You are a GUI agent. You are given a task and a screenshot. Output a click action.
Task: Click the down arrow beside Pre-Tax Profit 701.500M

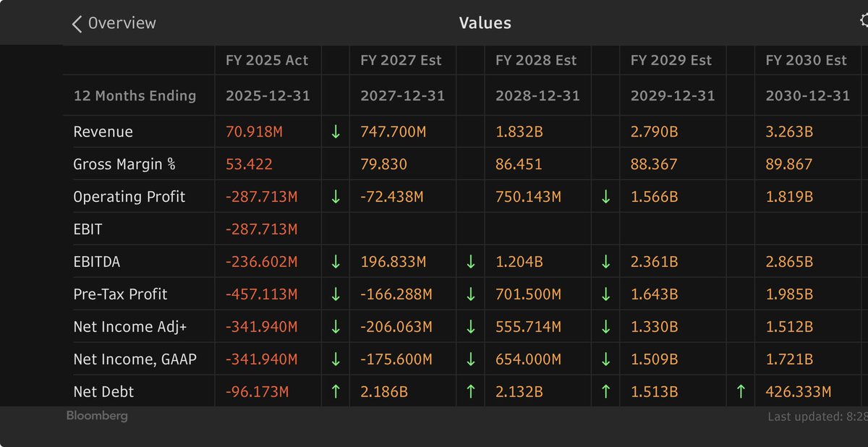[605, 294]
